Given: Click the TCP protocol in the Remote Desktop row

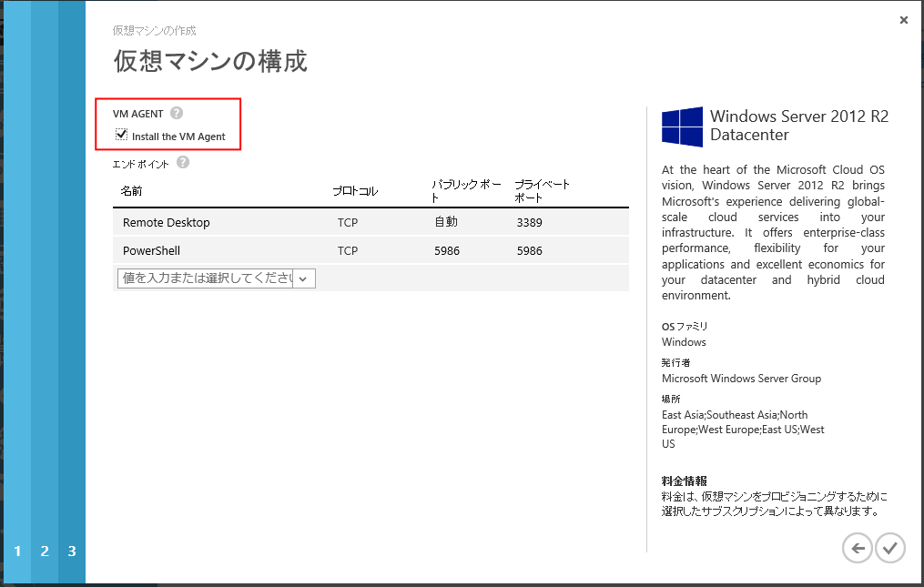Looking at the screenshot, I should pos(348,222).
